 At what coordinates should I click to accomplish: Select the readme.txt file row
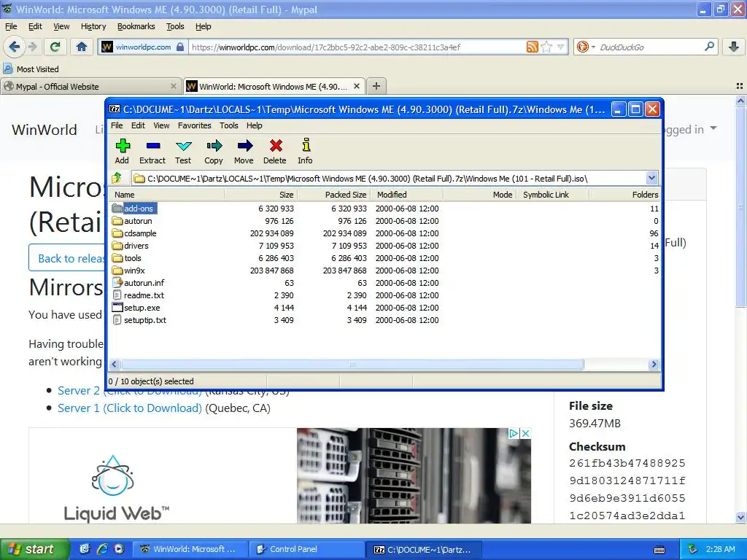coord(384,295)
